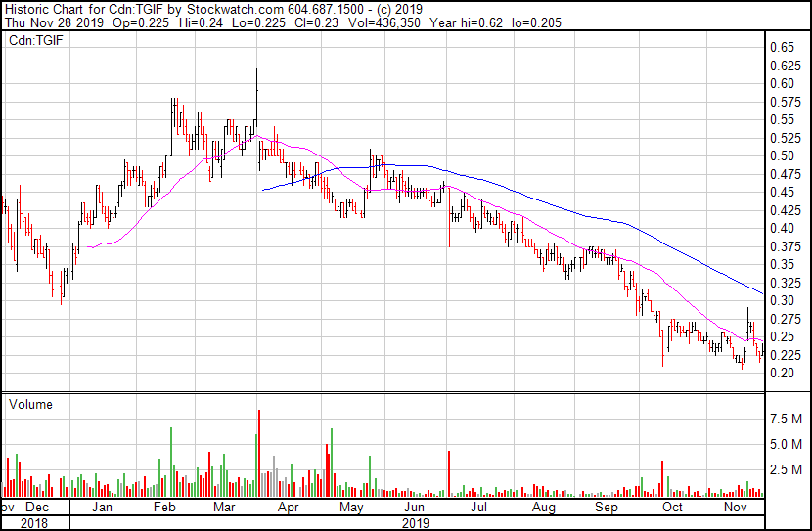This screenshot has width=812, height=531.
Task: Click the Op=0.225 open value
Action: tap(141, 22)
